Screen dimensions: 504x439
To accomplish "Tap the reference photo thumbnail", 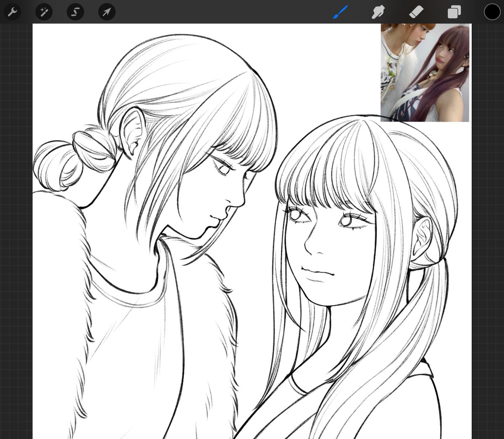I will click(425, 73).
